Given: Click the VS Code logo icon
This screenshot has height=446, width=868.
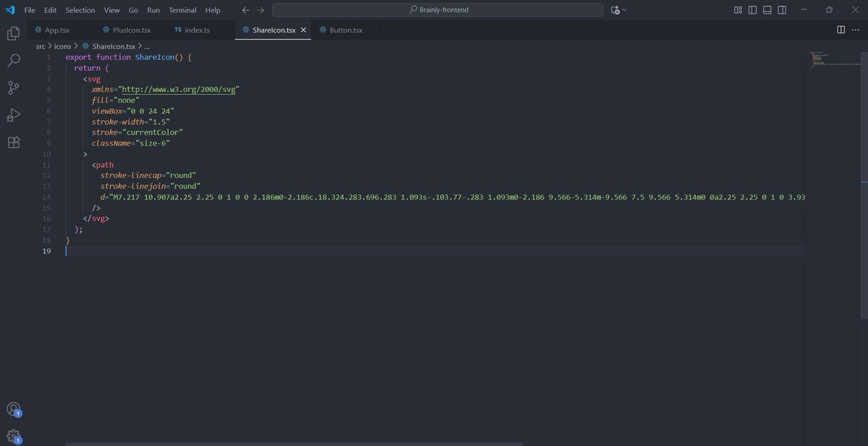Looking at the screenshot, I should 10,10.
